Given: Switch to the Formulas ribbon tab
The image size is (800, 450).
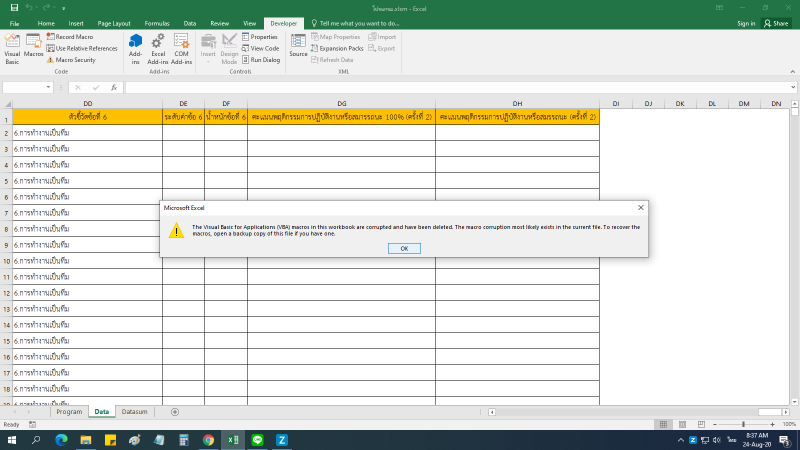Looking at the screenshot, I should [155, 22].
